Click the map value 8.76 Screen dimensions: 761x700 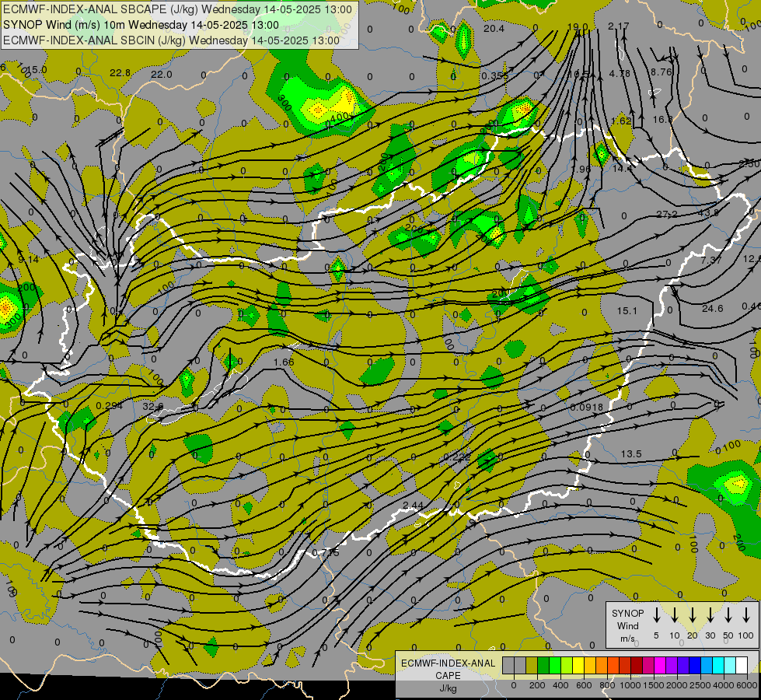click(x=661, y=72)
